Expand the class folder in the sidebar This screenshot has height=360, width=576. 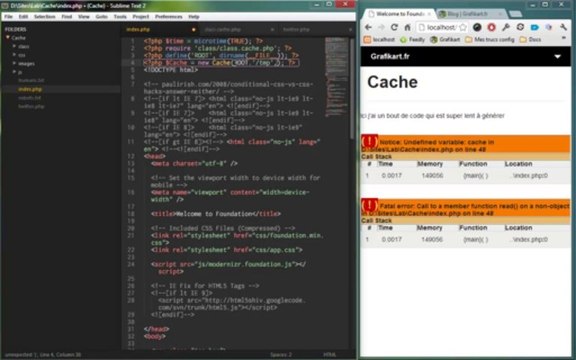pyautogui.click(x=15, y=46)
